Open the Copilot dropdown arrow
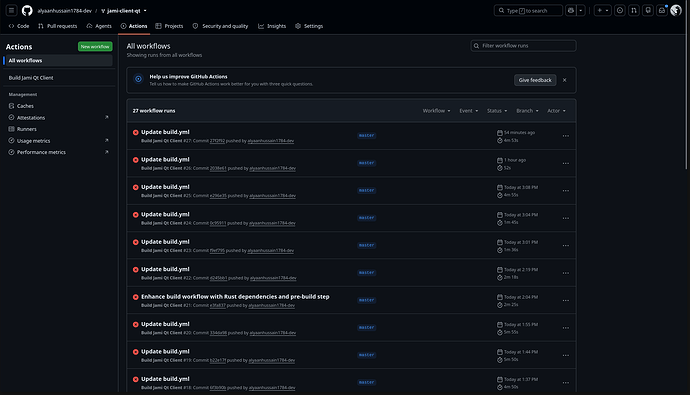 [x=581, y=10]
